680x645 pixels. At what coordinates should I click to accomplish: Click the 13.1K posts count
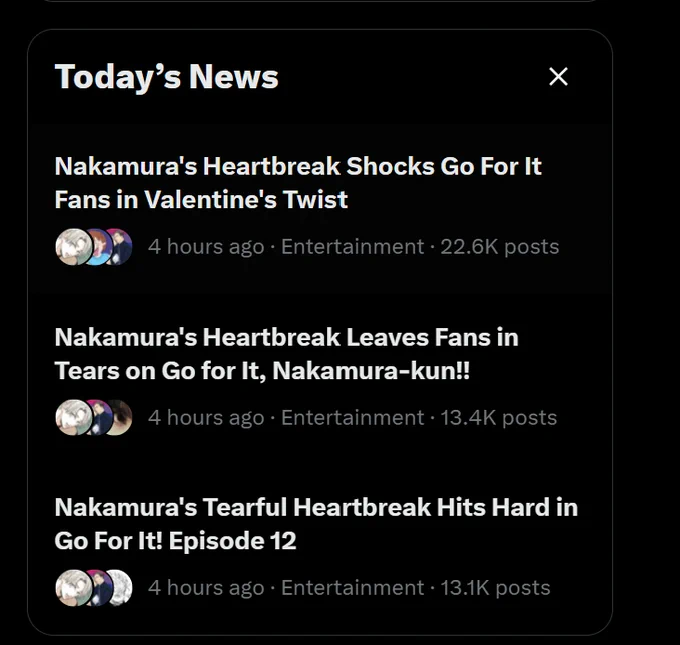tap(495, 588)
